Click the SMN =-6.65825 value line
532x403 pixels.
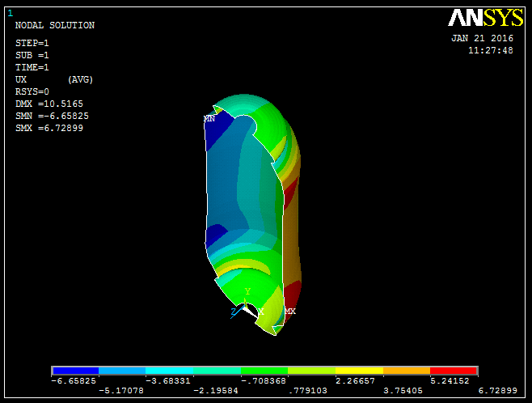coord(52,116)
